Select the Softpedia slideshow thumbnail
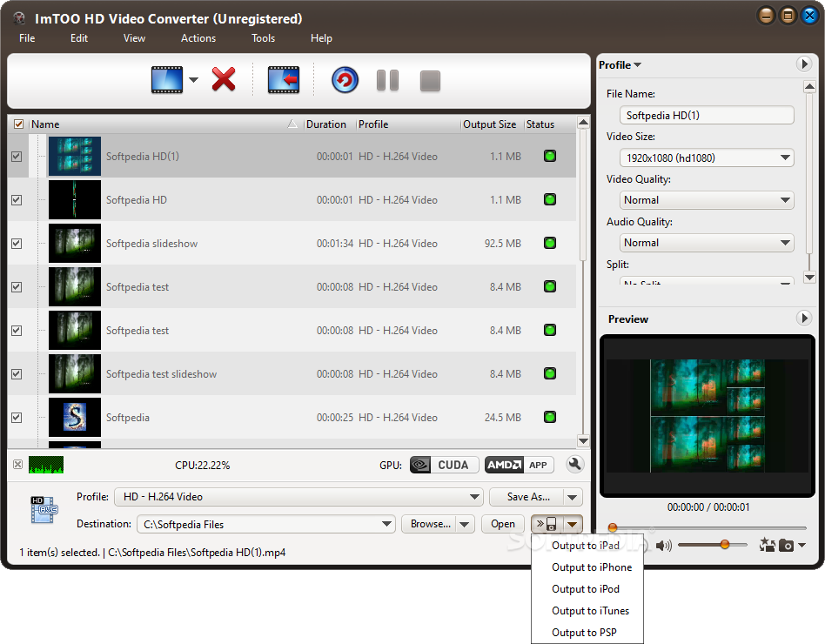 [x=75, y=243]
